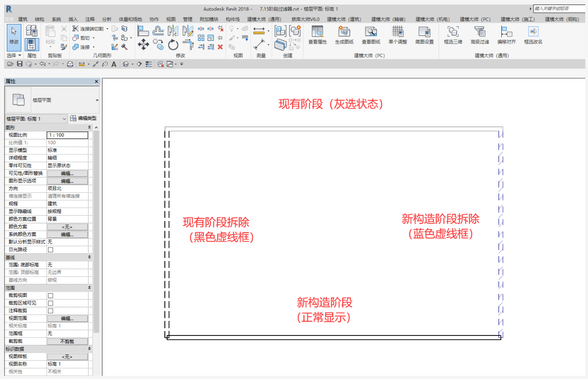This screenshot has width=588, height=379.
Task: Switch to the 视图 ribbon tab
Action: pyautogui.click(x=171, y=19)
